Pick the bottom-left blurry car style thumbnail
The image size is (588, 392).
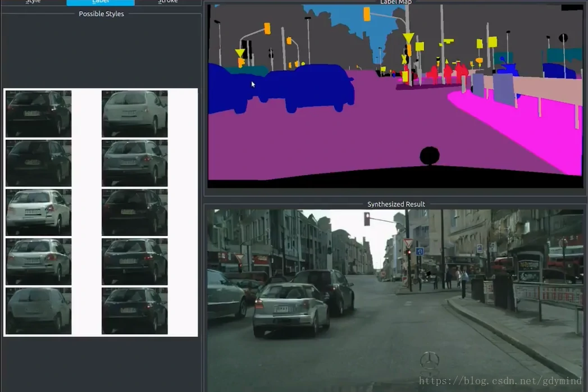[x=38, y=311]
